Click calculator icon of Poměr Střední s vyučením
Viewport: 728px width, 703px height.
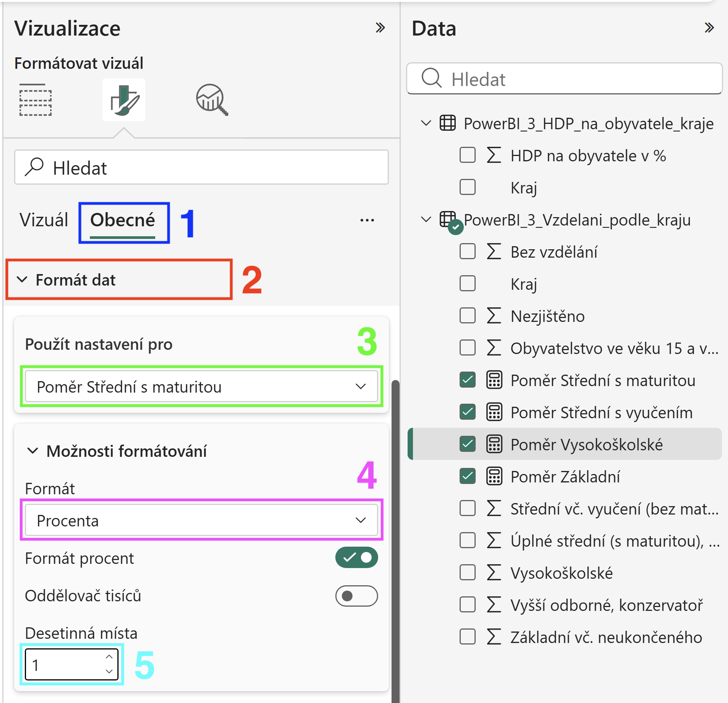(494, 412)
